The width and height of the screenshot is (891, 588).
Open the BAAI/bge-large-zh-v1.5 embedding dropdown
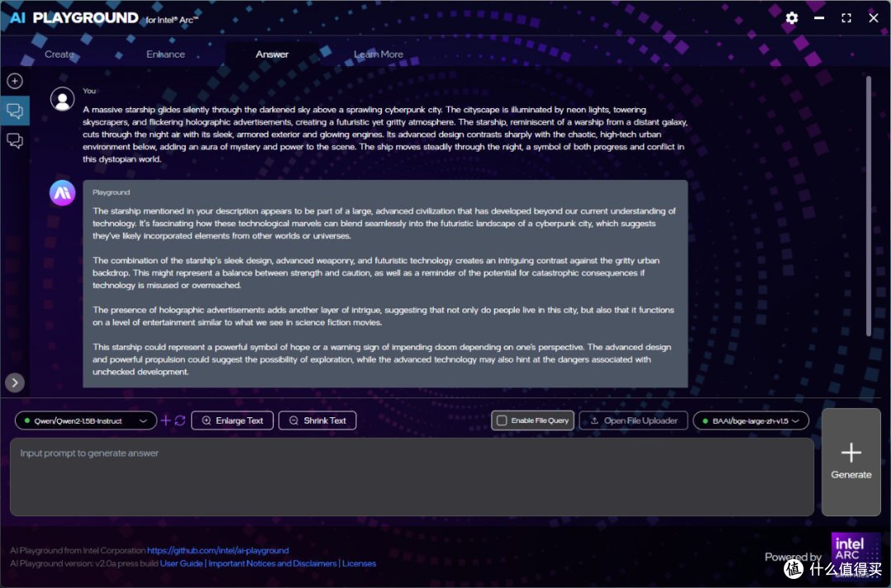coord(751,421)
